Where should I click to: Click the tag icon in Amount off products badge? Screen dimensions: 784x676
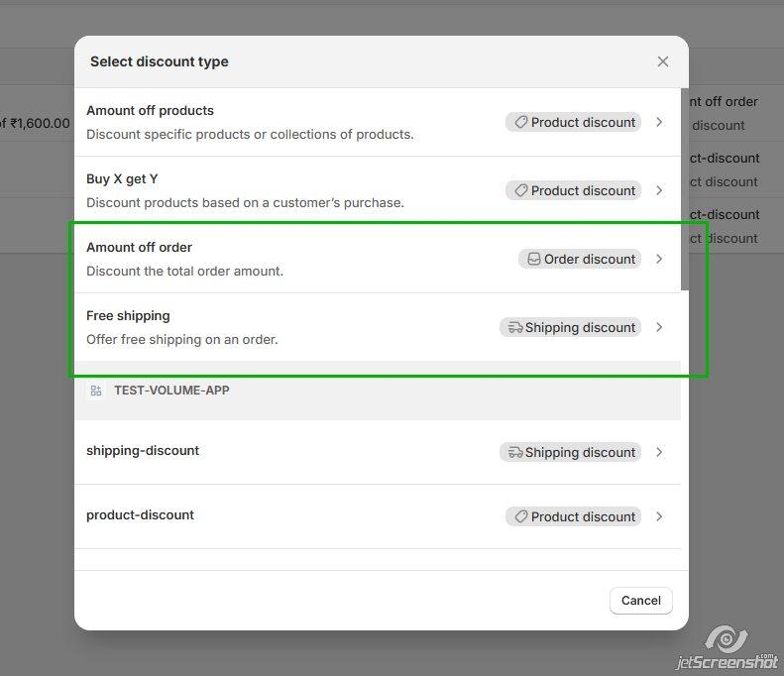pos(520,122)
